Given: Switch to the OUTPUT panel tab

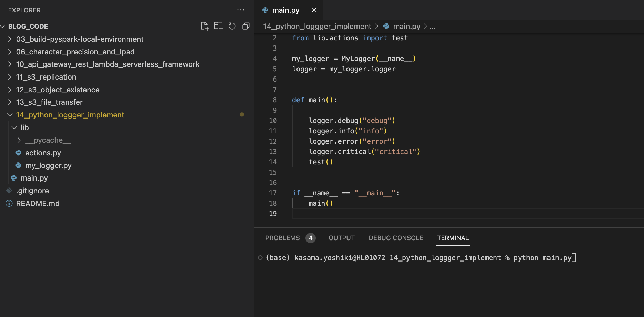Looking at the screenshot, I should 341,238.
